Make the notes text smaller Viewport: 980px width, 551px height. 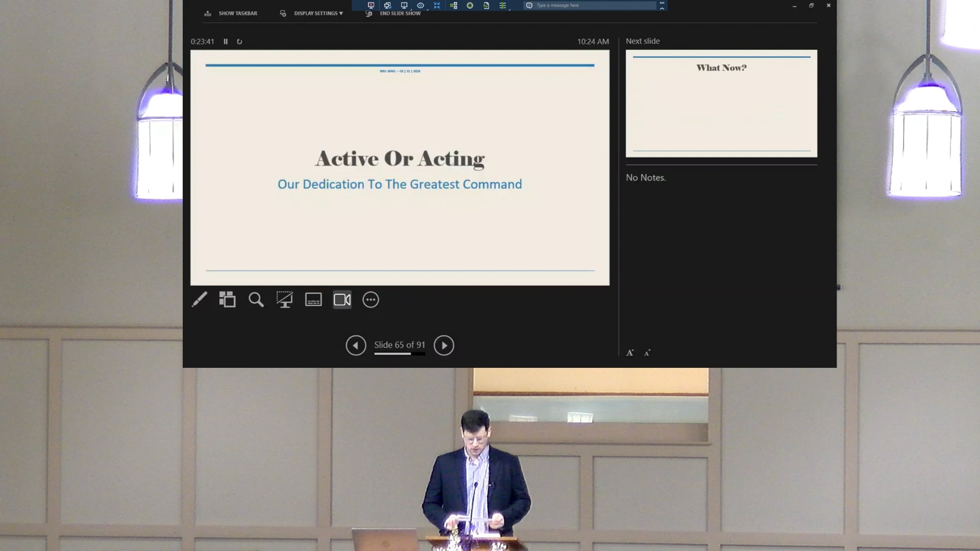pyautogui.click(x=647, y=353)
